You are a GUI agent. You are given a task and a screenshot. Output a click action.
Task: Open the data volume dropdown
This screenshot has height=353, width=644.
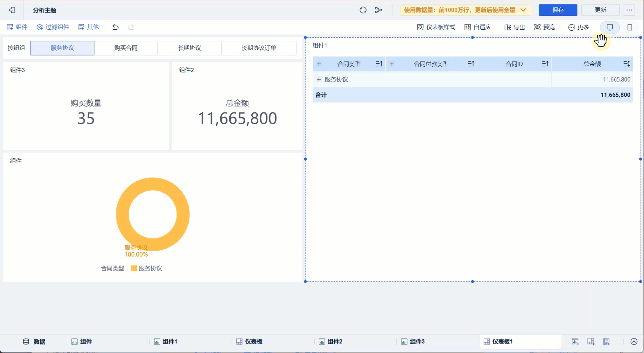tap(465, 10)
